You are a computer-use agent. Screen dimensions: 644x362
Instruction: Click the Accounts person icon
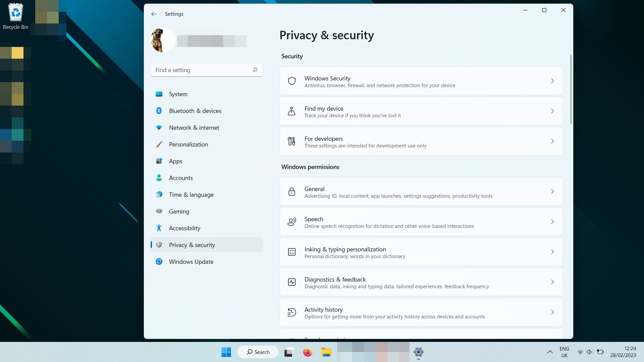[x=159, y=178]
